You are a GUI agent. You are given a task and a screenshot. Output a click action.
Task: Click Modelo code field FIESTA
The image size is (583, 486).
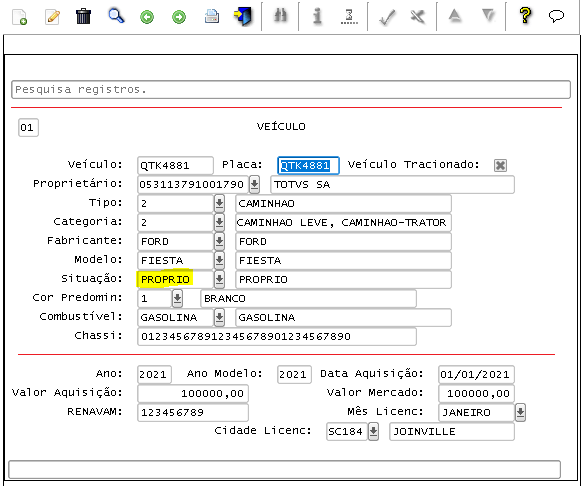click(175, 260)
